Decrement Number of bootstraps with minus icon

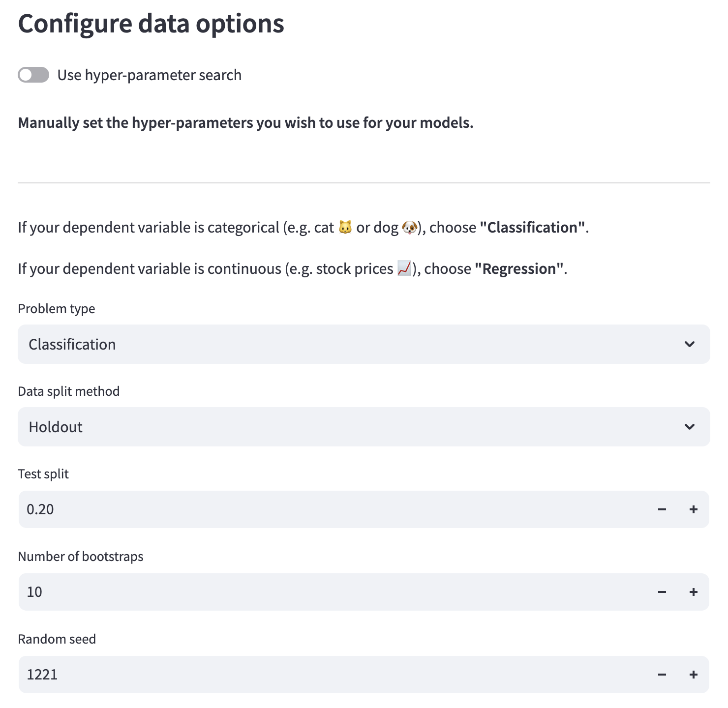[x=662, y=592]
